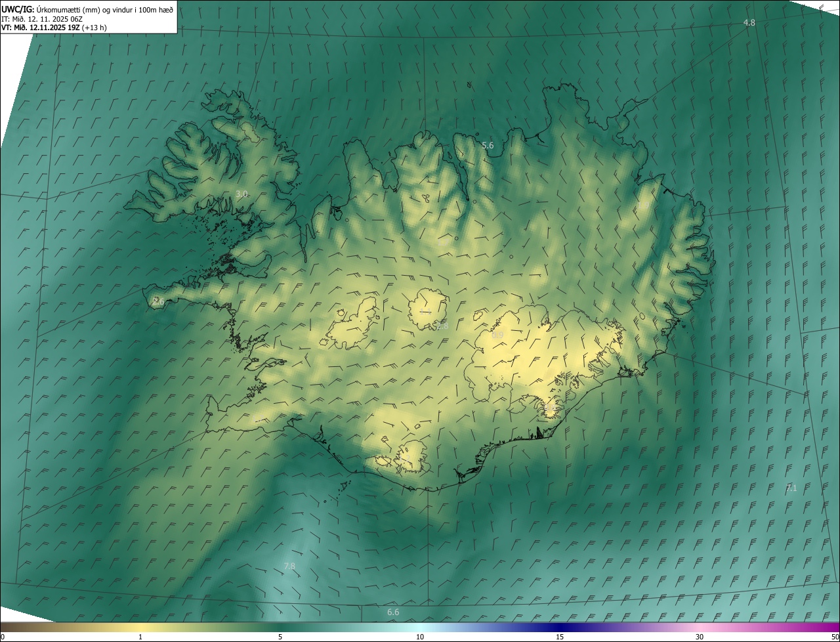Viewport: 840px width, 642px height.
Task: Click the 0 tick on the color scale
Action: coord(3,637)
